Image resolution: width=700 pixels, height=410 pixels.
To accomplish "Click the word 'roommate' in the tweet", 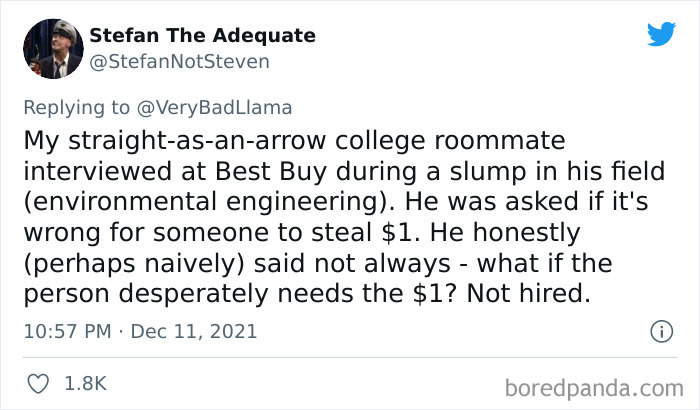I will point(500,140).
